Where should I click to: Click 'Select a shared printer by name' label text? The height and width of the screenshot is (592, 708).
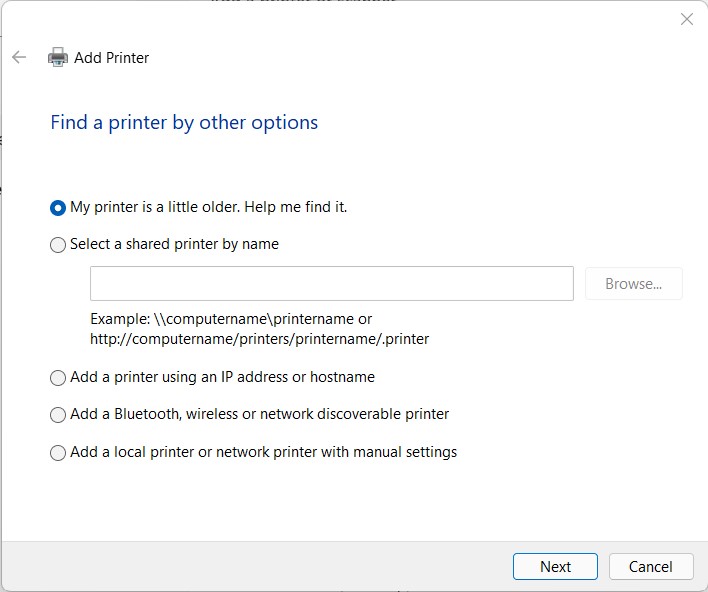(x=174, y=244)
